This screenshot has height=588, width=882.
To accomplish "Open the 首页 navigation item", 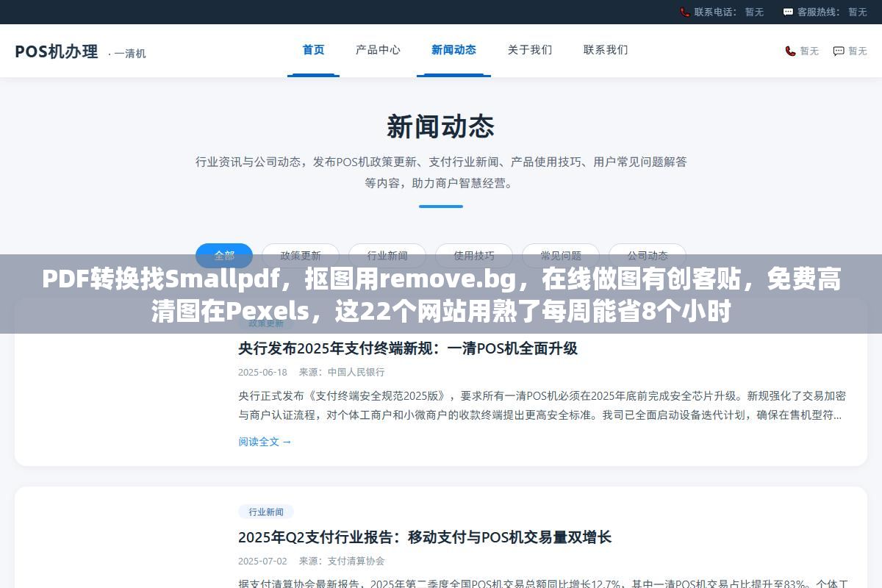I will point(313,50).
